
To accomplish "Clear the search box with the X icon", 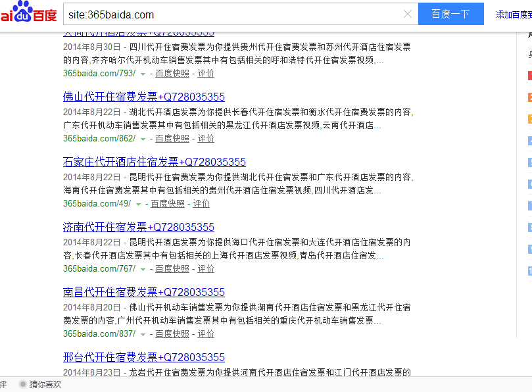I will [408, 14].
